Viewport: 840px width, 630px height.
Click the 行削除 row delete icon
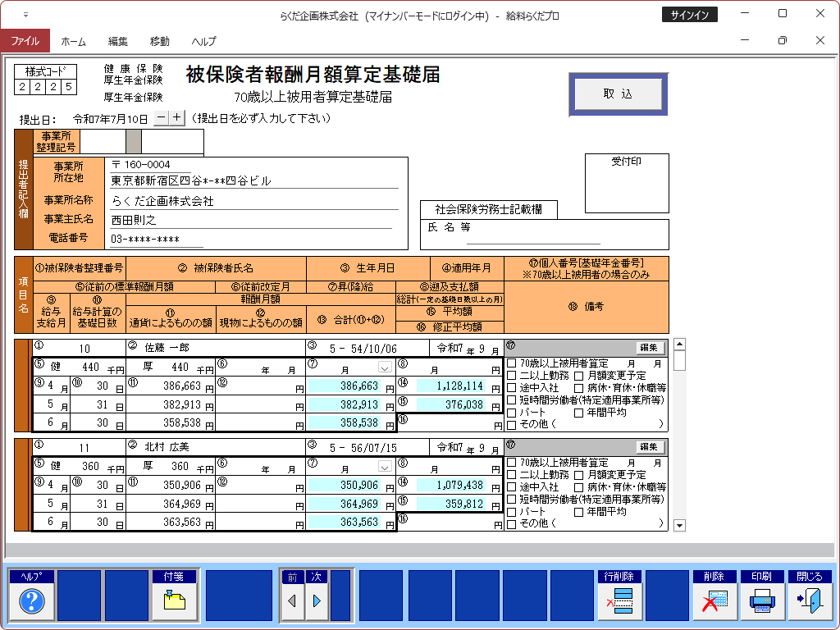coord(619,601)
